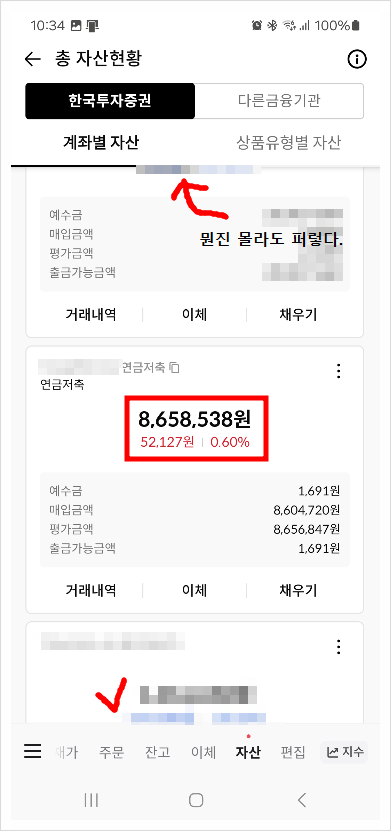
Task: Tap 거래내역 in the top blurred account card
Action: (x=91, y=314)
